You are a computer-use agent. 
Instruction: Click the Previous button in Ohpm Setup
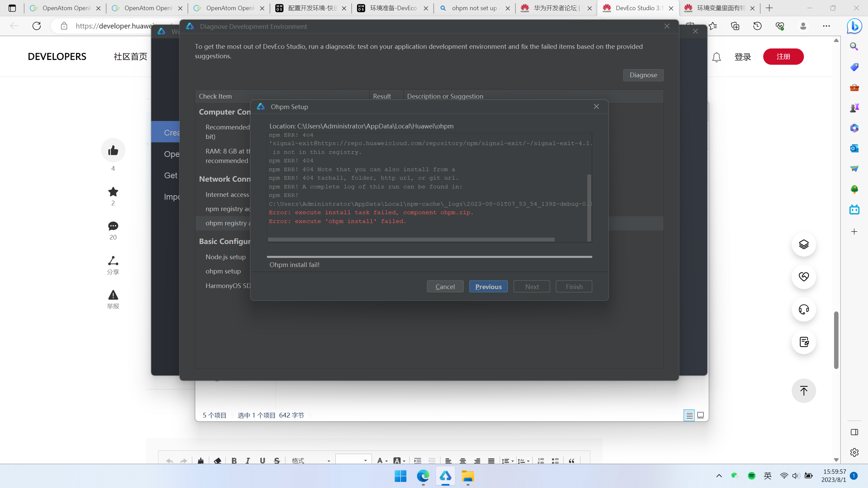(x=488, y=286)
